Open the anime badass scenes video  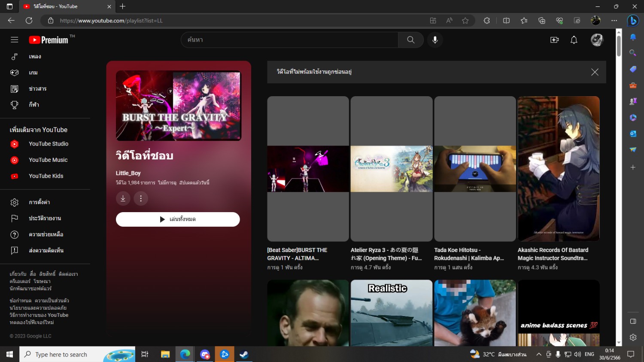(559, 313)
